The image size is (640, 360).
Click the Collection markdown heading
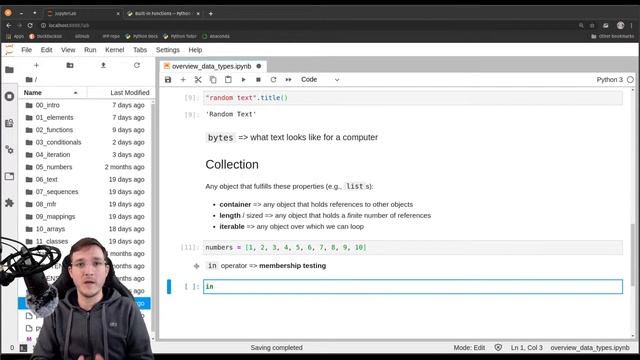point(232,164)
